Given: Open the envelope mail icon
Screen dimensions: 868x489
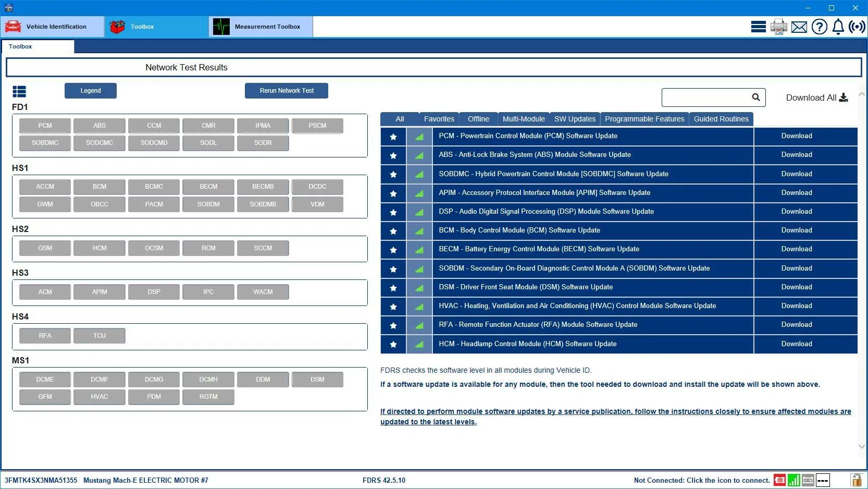Looking at the screenshot, I should click(799, 27).
